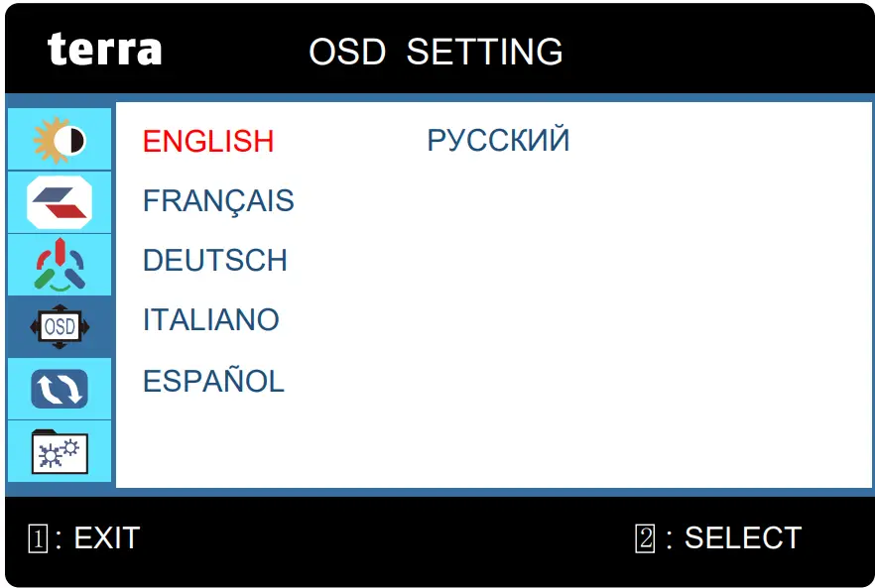Image resolution: width=875 pixels, height=588 pixels.
Task: Open the brightness and contrast menu icon
Action: (60, 141)
